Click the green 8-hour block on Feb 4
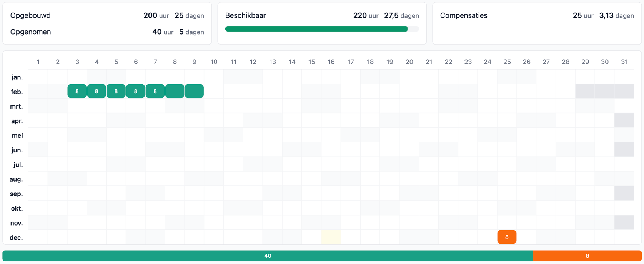 click(x=97, y=91)
